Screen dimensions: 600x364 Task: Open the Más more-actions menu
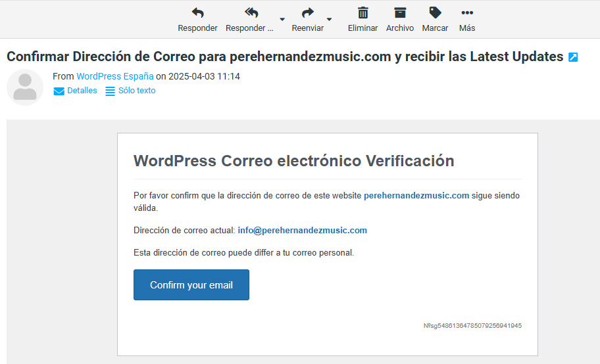(467, 20)
